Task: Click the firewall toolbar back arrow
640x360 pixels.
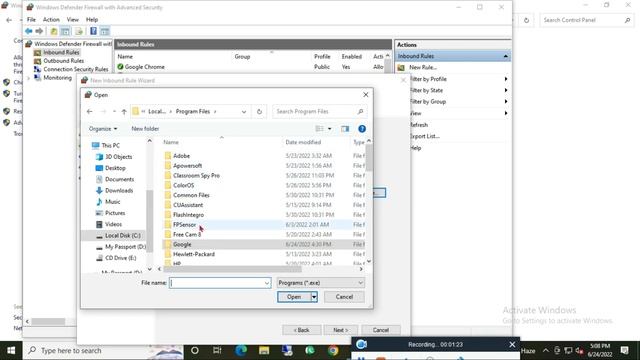Action: click(x=29, y=31)
